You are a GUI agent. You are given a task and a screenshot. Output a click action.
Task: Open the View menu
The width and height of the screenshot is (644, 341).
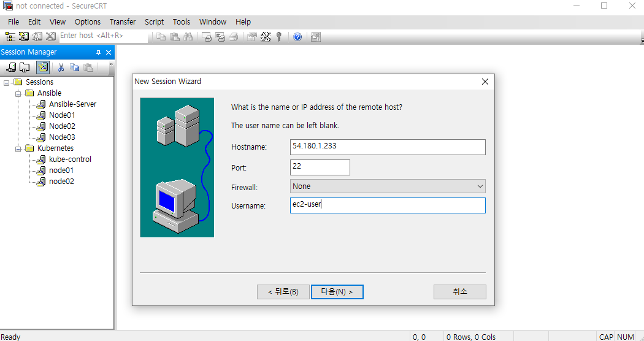pos(58,22)
